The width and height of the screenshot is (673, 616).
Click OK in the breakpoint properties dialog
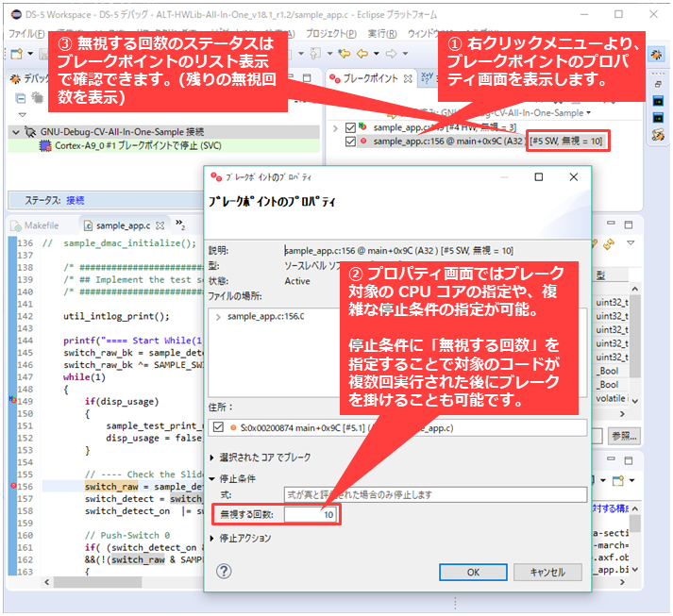[x=473, y=572]
